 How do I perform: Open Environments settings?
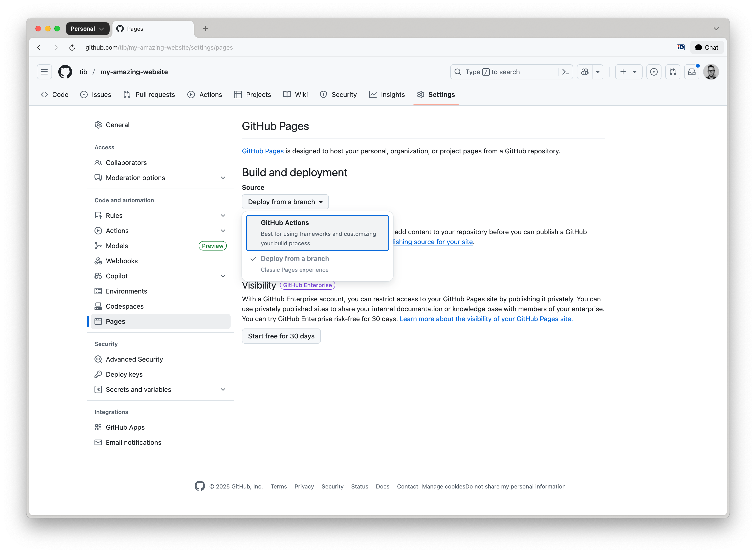tap(161, 291)
